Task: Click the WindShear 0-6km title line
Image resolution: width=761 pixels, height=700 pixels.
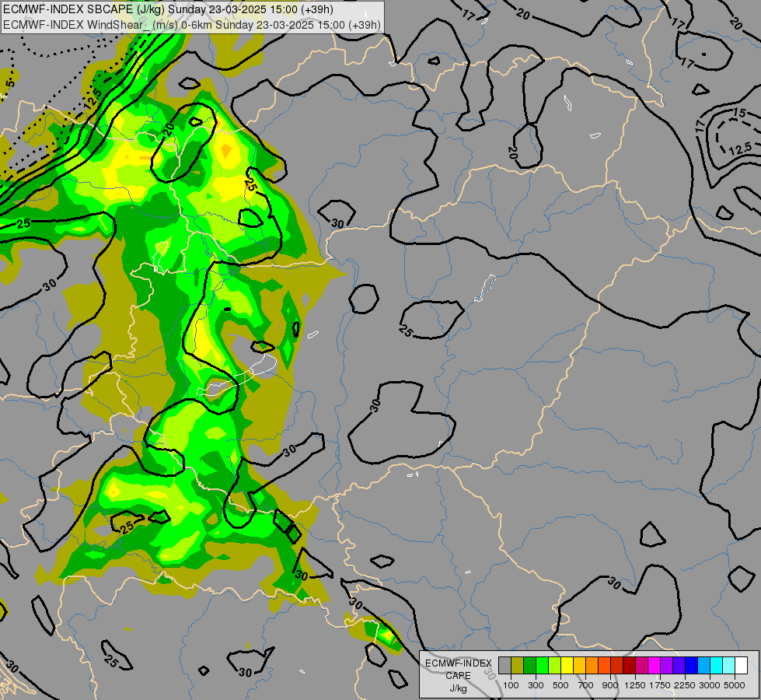Action: 192,25
